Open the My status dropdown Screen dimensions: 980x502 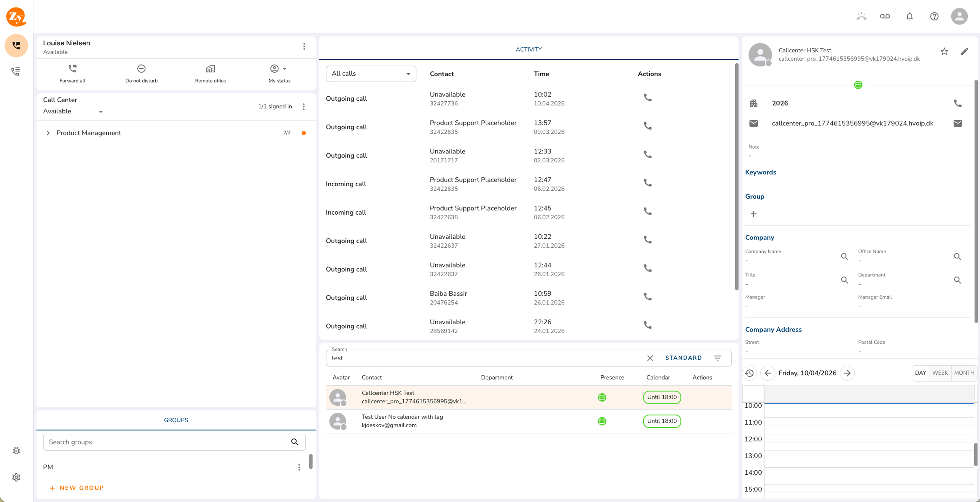(279, 68)
